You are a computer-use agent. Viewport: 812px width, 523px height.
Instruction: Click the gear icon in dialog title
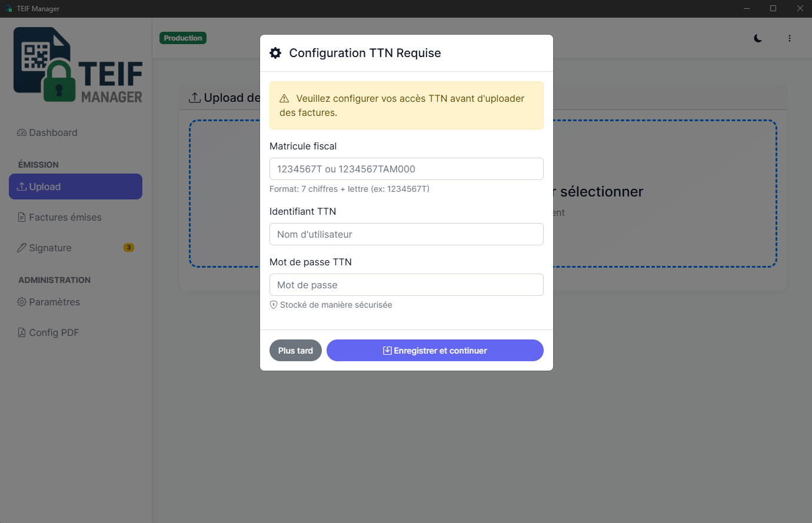(x=275, y=53)
